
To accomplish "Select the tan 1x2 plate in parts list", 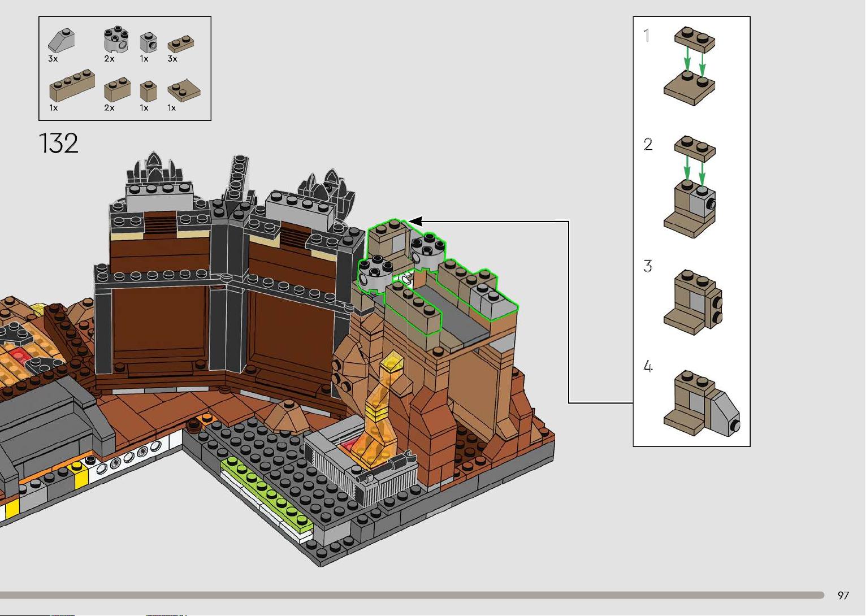I will pos(181,45).
